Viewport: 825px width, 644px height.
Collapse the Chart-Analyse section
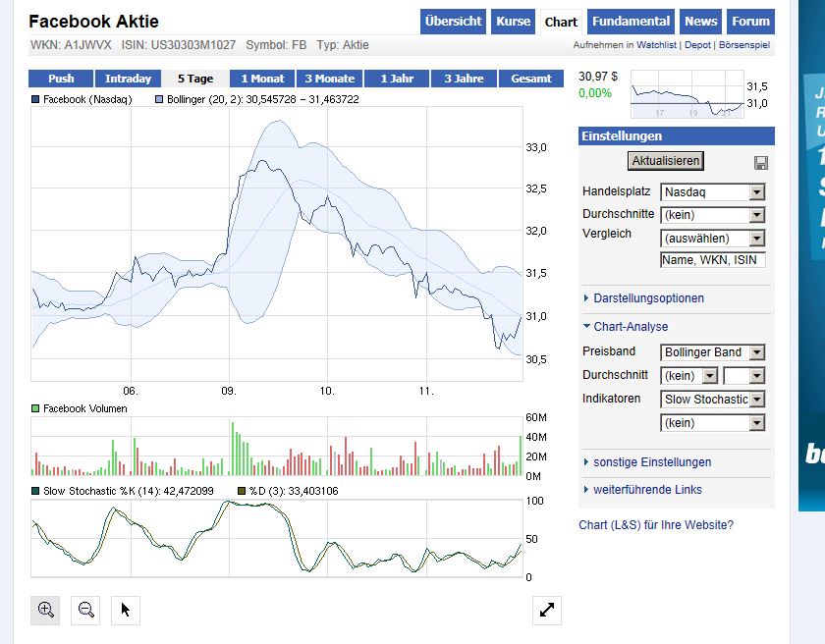pyautogui.click(x=630, y=327)
